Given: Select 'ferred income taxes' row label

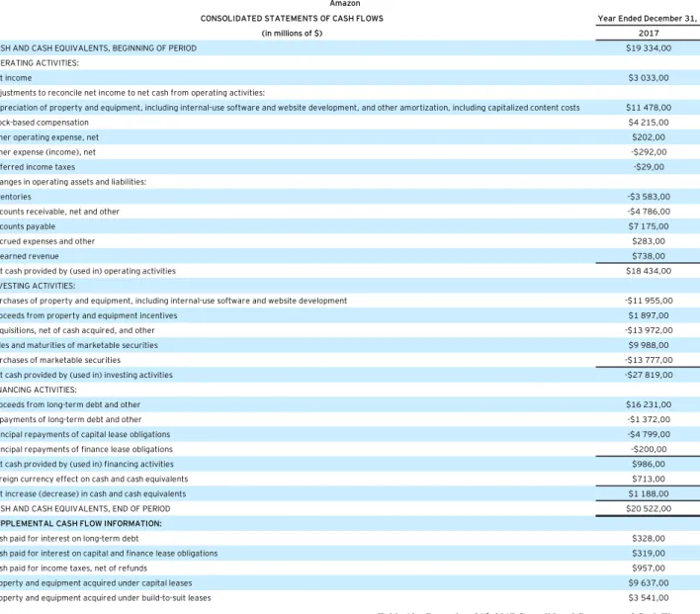Looking at the screenshot, I should 38,167.
